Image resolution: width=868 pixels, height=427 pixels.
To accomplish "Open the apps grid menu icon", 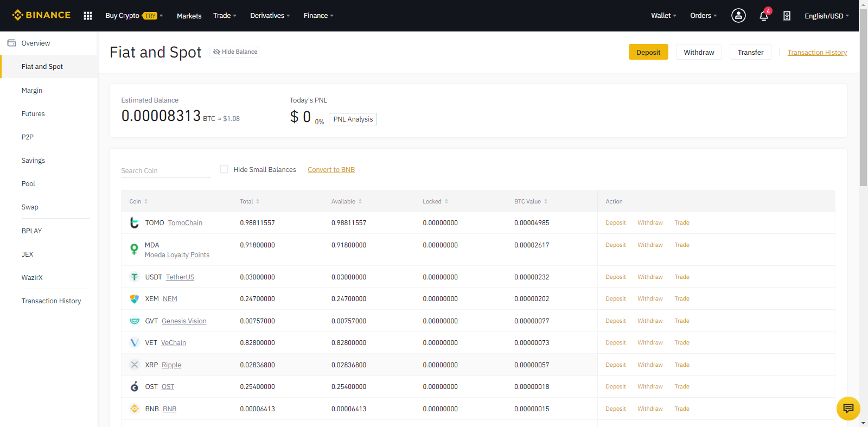I will (x=88, y=16).
